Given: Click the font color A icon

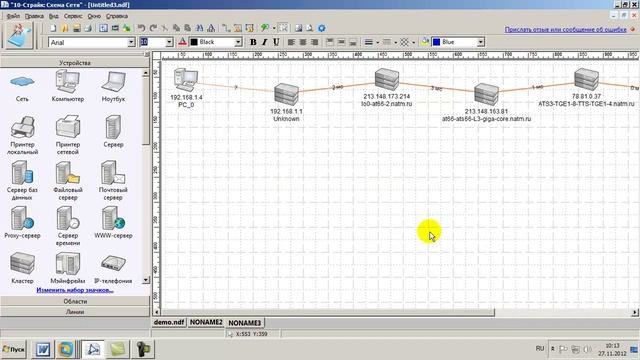Looking at the screenshot, I should pos(182,42).
